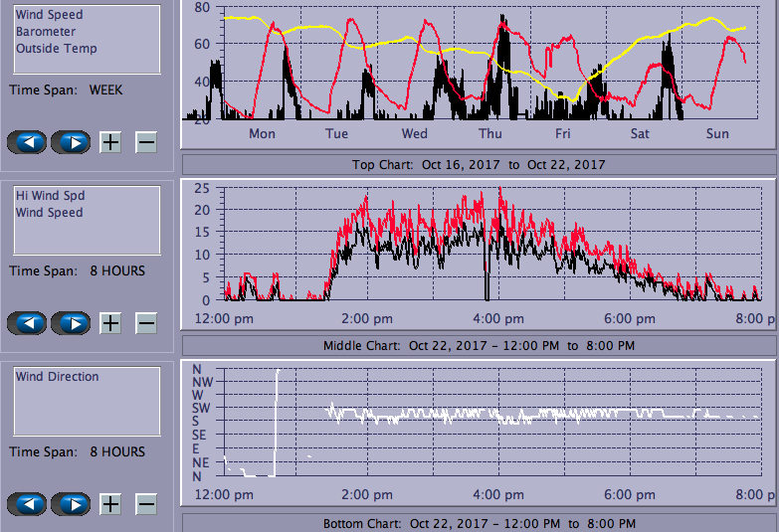Click the plus button for the Middle Chart
The width and height of the screenshot is (779, 532).
110,323
